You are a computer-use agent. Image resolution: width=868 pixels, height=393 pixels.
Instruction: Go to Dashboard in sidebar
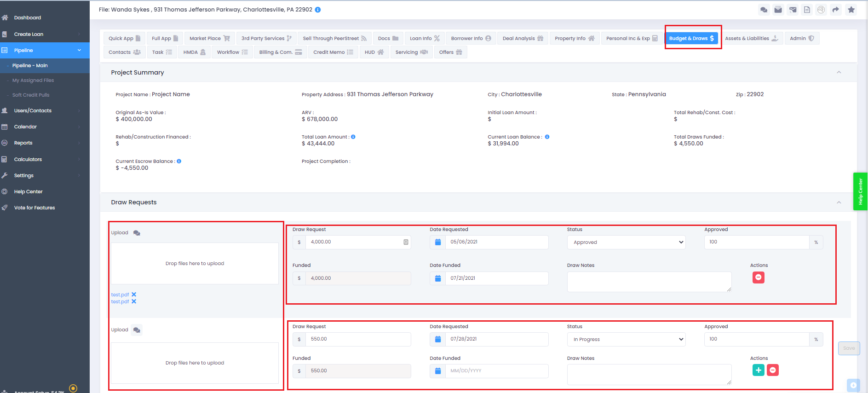[28, 17]
